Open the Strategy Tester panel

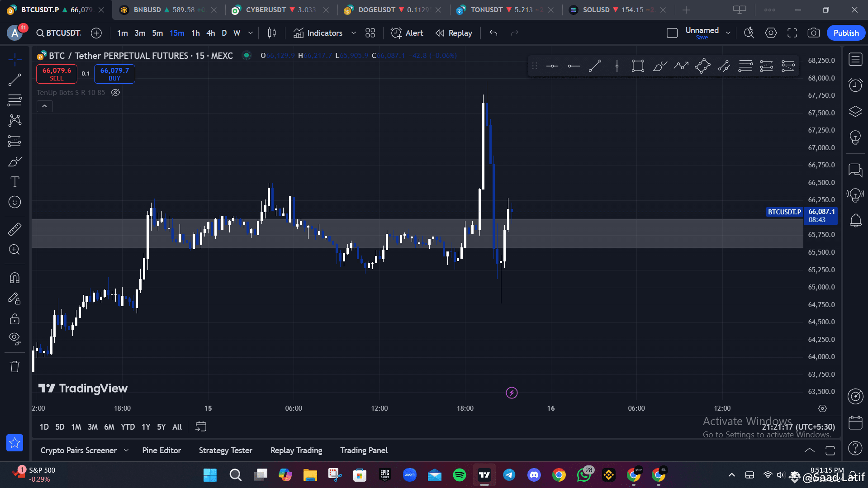[x=226, y=450]
